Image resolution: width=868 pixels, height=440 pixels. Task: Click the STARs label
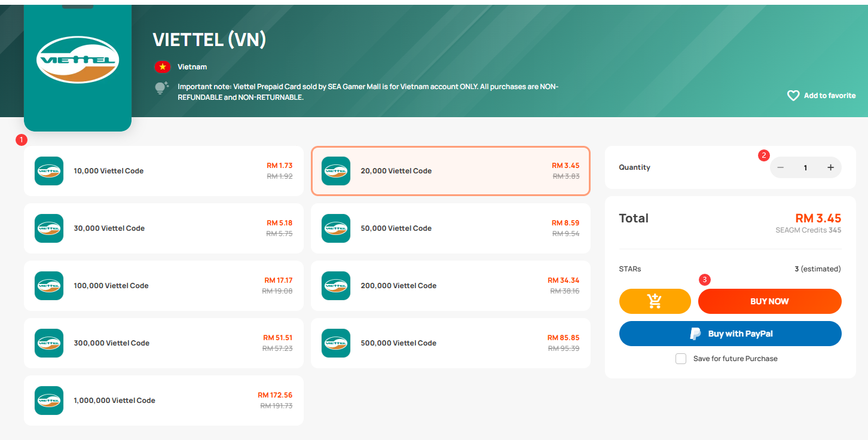(x=630, y=269)
